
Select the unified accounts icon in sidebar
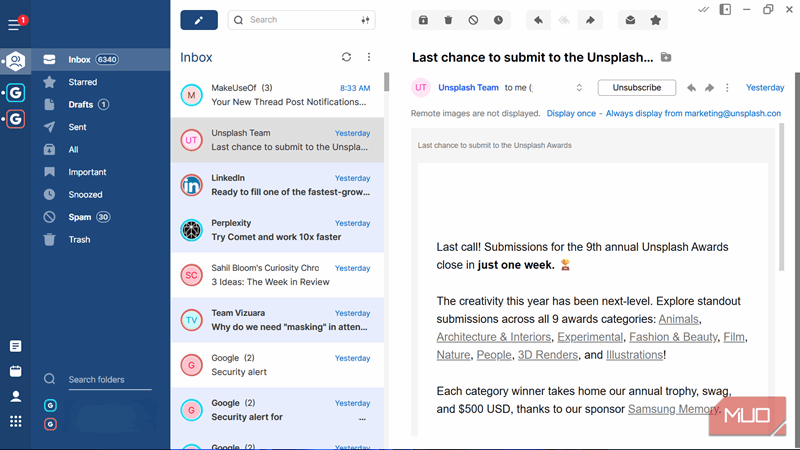(x=15, y=61)
